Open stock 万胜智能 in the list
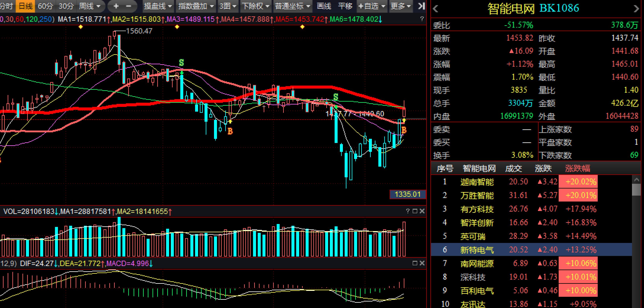 tap(477, 195)
